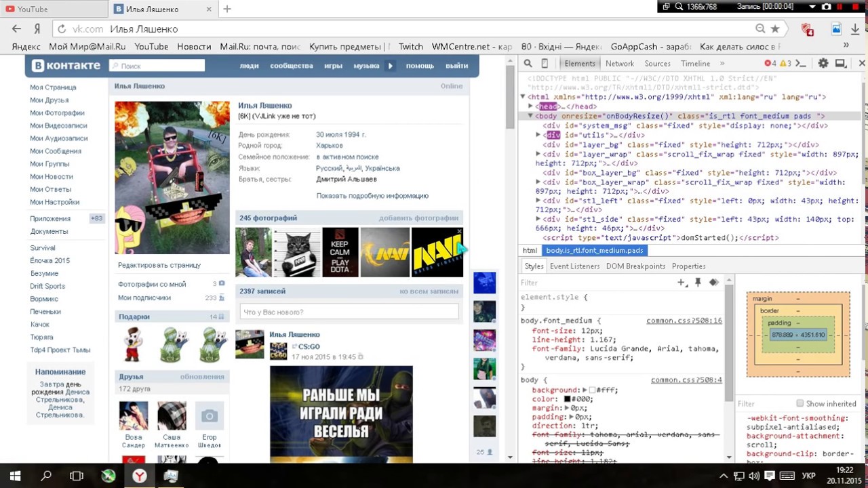Expand the background property shorthand triangle
868x488 pixels.
(585, 390)
